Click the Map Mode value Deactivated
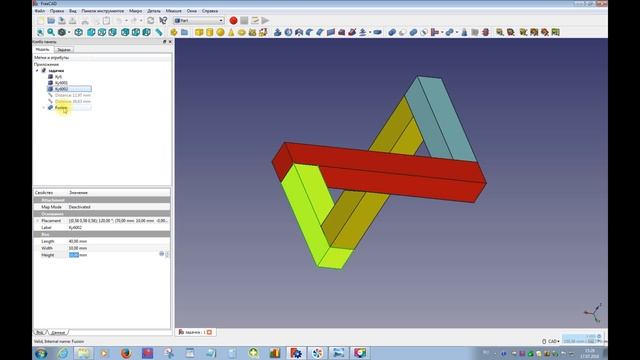This screenshot has width=640, height=360. point(80,207)
